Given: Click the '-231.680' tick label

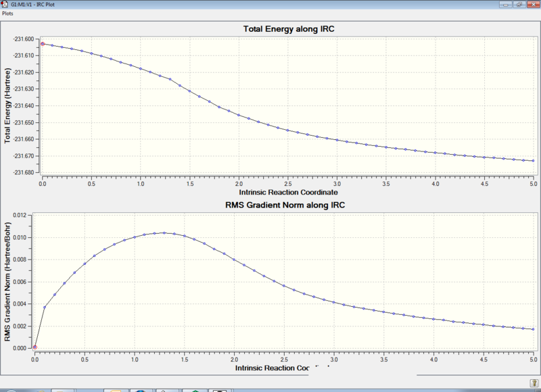Looking at the screenshot, I should tap(24, 173).
